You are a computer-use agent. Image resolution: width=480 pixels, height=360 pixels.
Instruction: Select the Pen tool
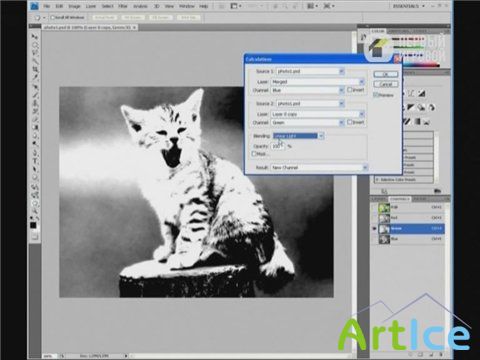pyautogui.click(x=35, y=153)
